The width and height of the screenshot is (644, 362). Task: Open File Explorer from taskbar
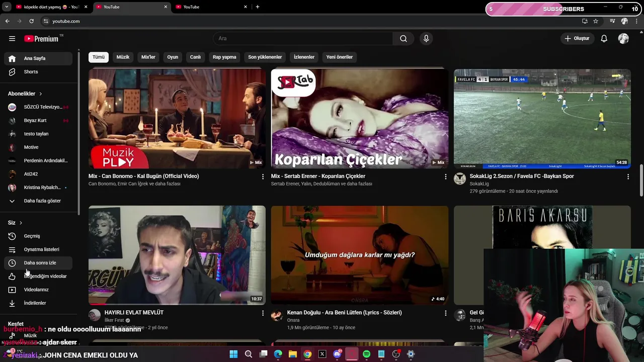[293, 354]
